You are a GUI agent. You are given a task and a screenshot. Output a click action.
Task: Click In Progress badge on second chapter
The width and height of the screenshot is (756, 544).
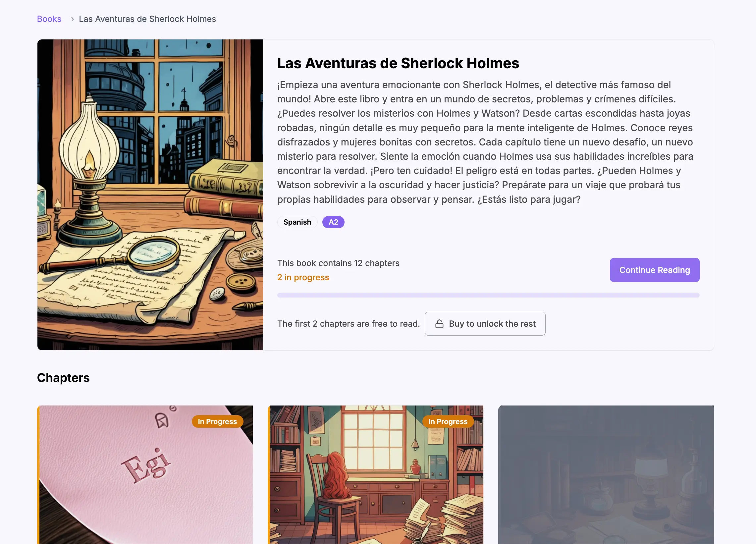(448, 421)
